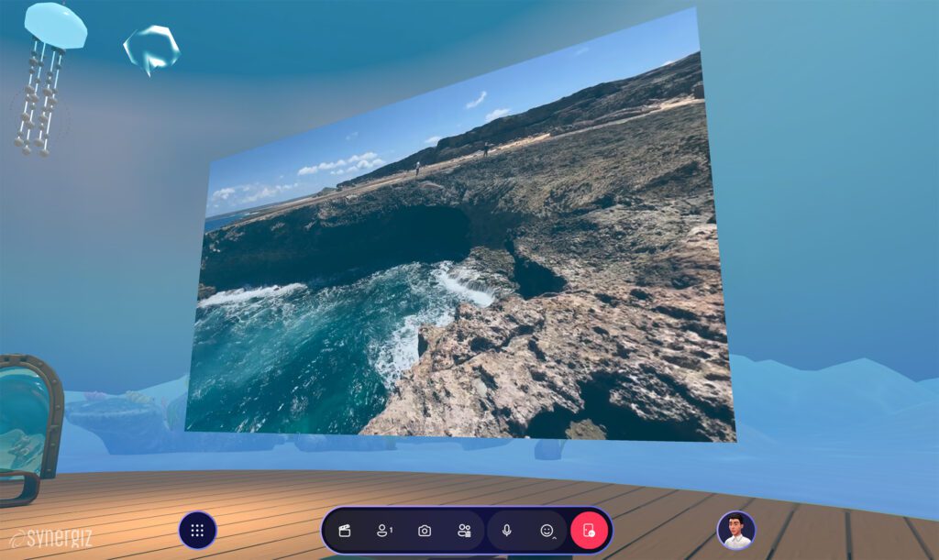Leave the space with the red button

pyautogui.click(x=589, y=531)
